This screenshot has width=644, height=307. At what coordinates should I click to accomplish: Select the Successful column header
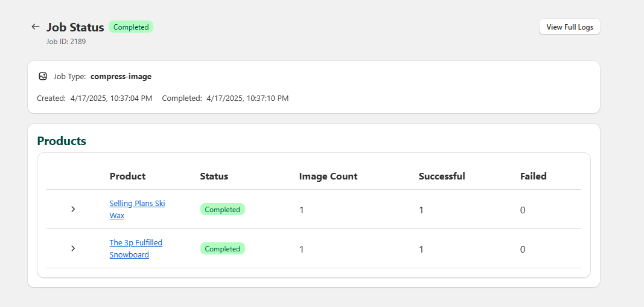pyautogui.click(x=441, y=176)
